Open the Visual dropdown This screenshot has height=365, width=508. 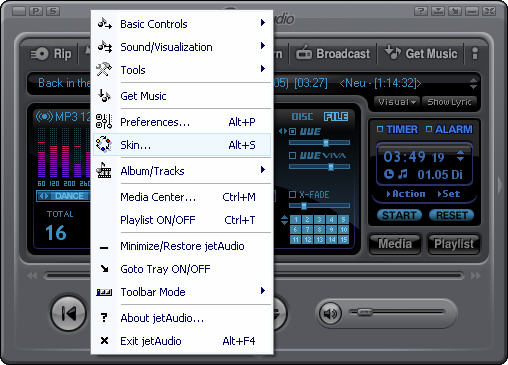click(397, 102)
